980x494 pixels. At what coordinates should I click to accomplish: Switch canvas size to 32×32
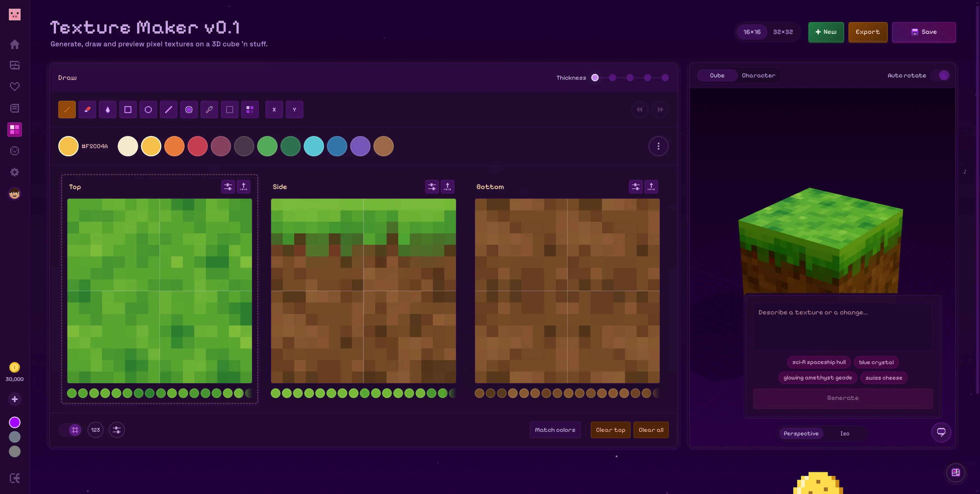[783, 32]
